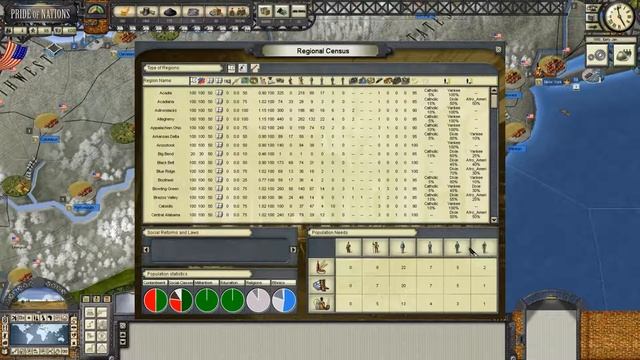Click the book icon in the Acadia row
The width and height of the screenshot is (640, 360).
coord(219,93)
